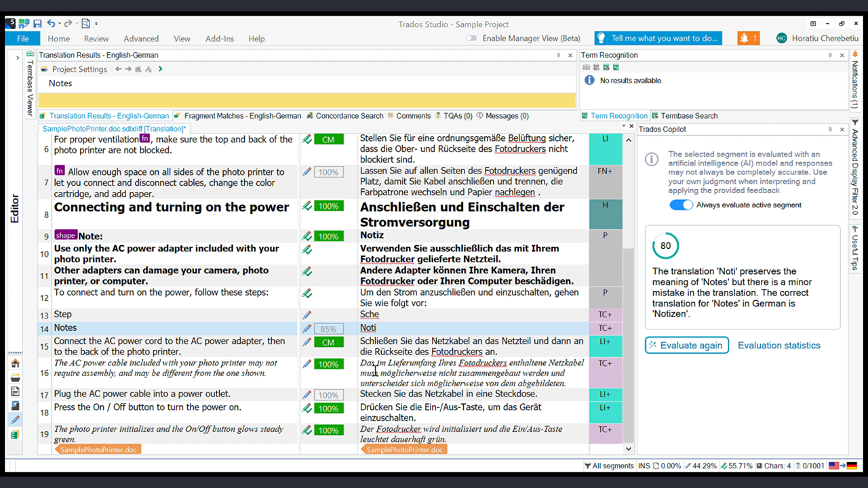Switch to Concordance Search tab
This screenshot has height=488, width=868.
pyautogui.click(x=344, y=116)
